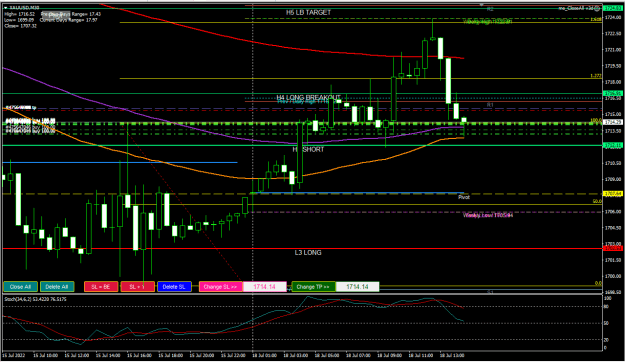Select the L3 LONG label on red line
This screenshot has width=625, height=362.
tap(308, 253)
